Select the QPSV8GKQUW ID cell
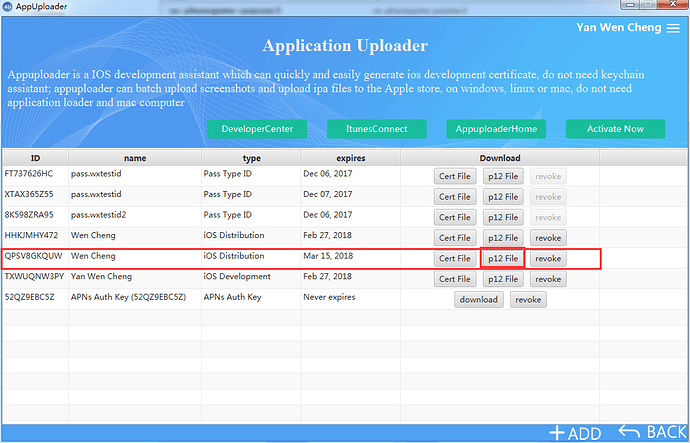Viewport: 690px width, 443px height. pyautogui.click(x=35, y=256)
